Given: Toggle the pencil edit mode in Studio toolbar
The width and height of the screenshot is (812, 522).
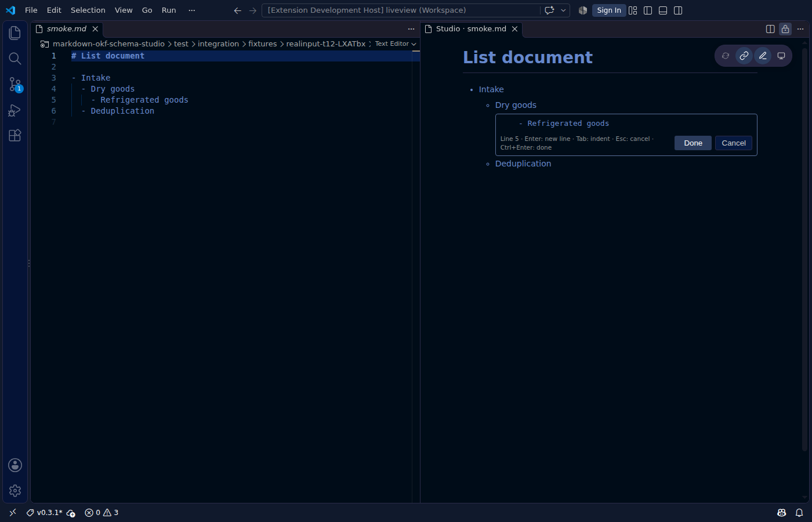Looking at the screenshot, I should coord(763,56).
